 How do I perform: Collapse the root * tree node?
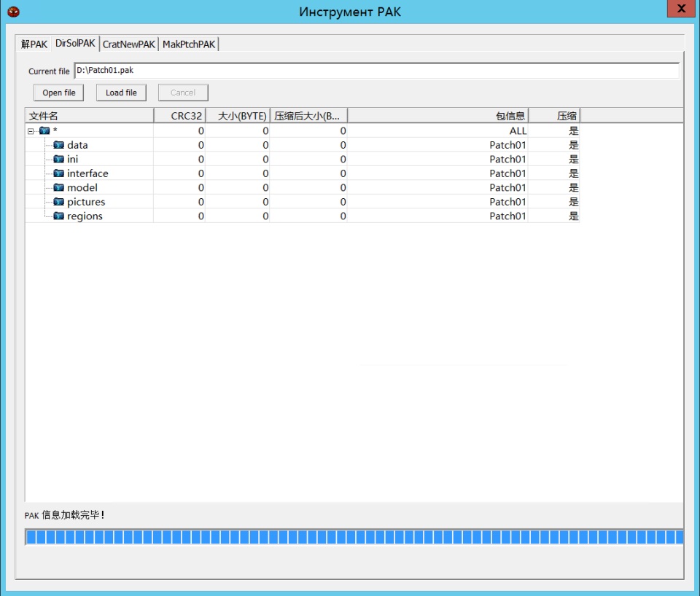[31, 131]
